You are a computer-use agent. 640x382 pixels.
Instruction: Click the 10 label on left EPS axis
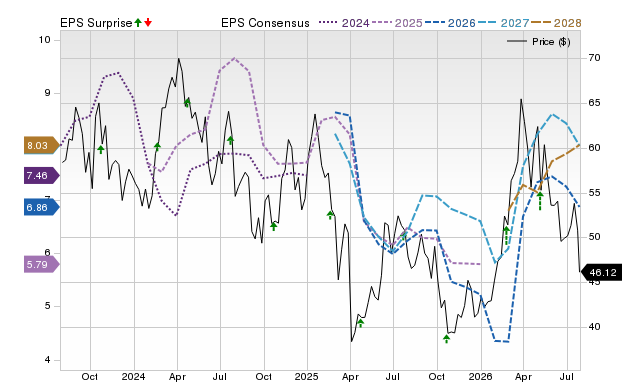click(45, 40)
